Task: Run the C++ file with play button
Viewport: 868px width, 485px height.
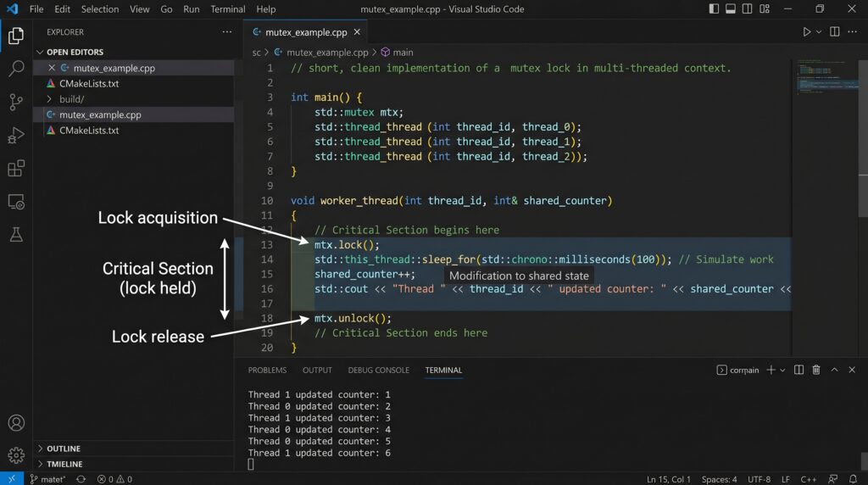Action: pyautogui.click(x=807, y=32)
